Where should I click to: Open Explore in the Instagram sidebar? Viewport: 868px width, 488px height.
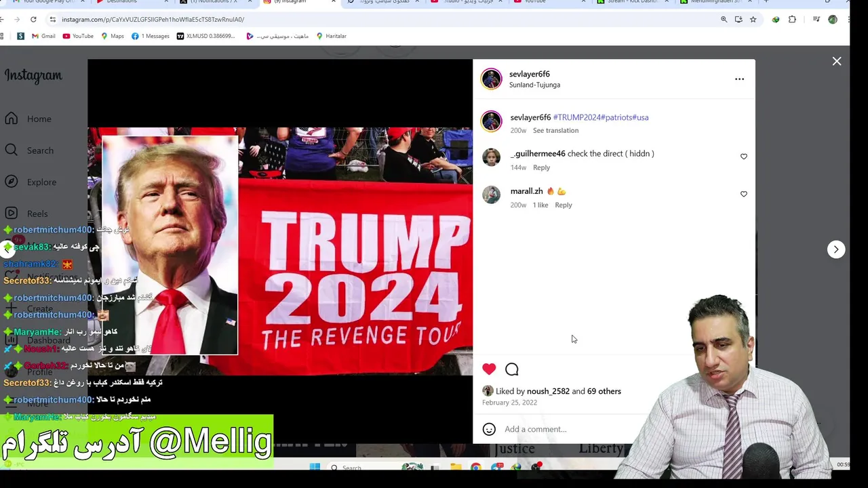pos(31,182)
